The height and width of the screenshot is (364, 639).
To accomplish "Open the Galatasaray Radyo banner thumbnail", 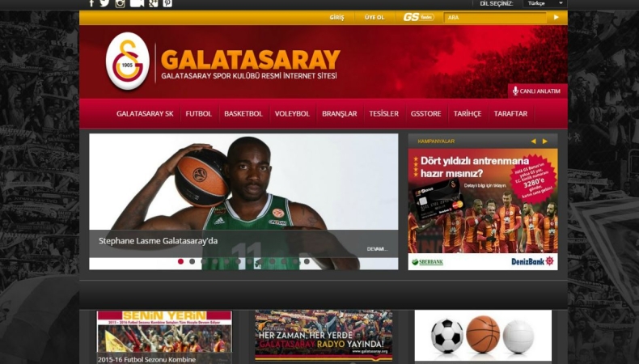I will [323, 335].
